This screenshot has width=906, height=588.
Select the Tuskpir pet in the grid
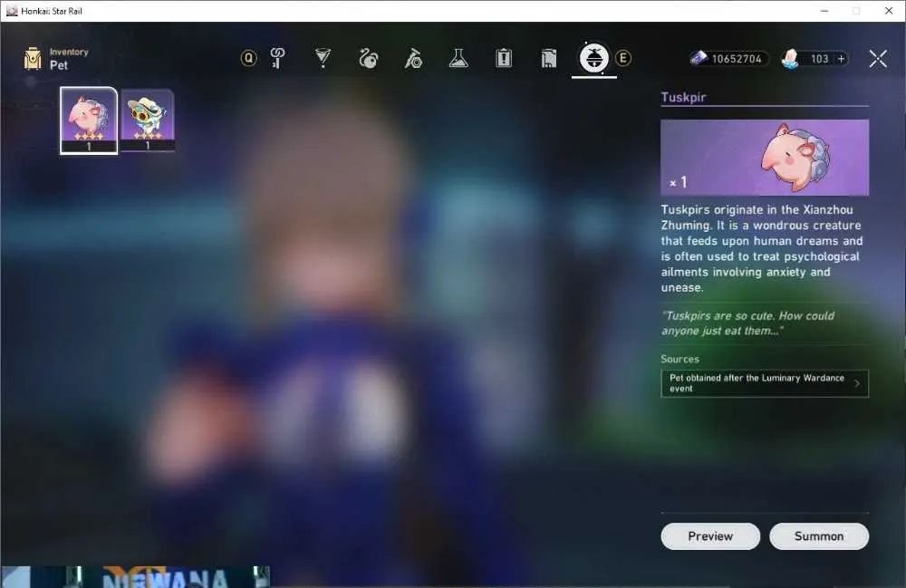(x=89, y=120)
